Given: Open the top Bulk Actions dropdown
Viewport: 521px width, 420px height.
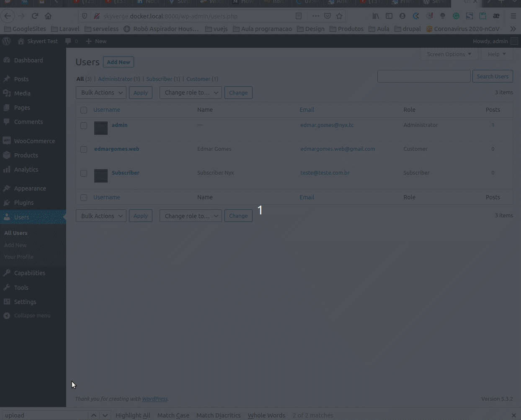Looking at the screenshot, I should pos(101,93).
